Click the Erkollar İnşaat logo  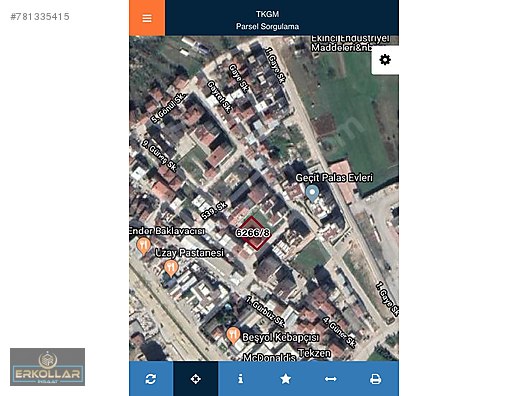coord(47,367)
